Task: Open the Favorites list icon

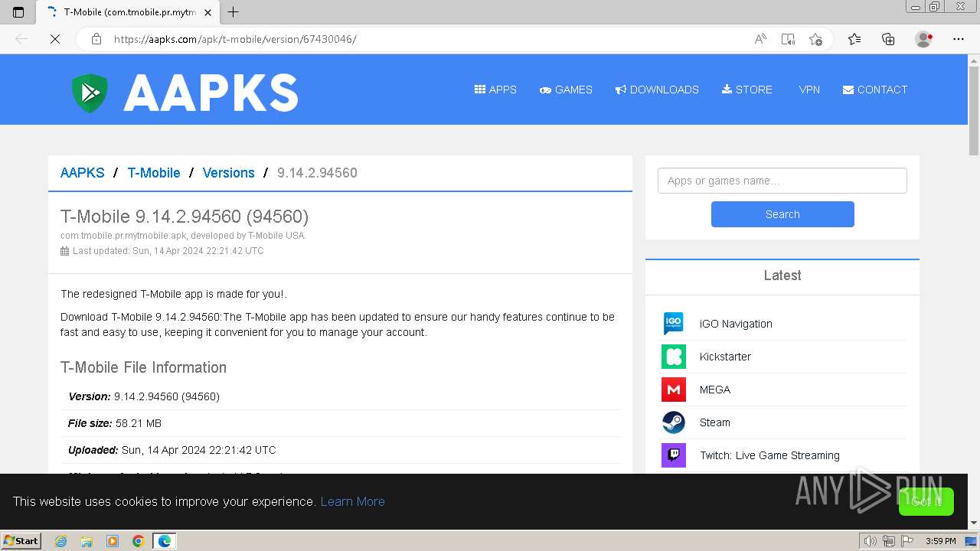Action: click(854, 39)
